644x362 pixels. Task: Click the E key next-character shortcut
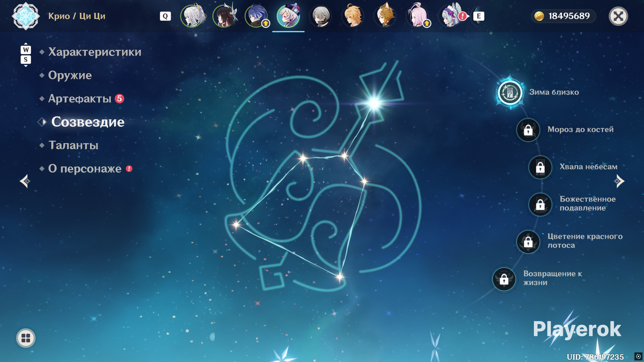pos(479,16)
